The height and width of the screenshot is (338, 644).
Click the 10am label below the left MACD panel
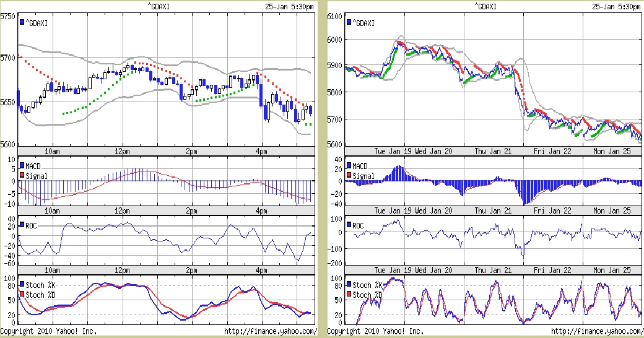(52, 210)
